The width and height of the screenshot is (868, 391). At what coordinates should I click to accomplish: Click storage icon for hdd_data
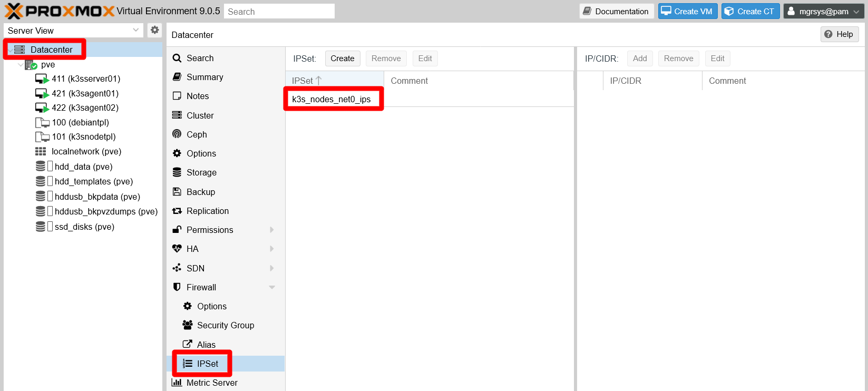[x=41, y=167]
